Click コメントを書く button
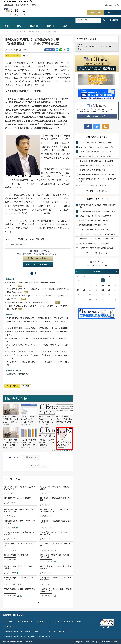 [x=38, y=465]
